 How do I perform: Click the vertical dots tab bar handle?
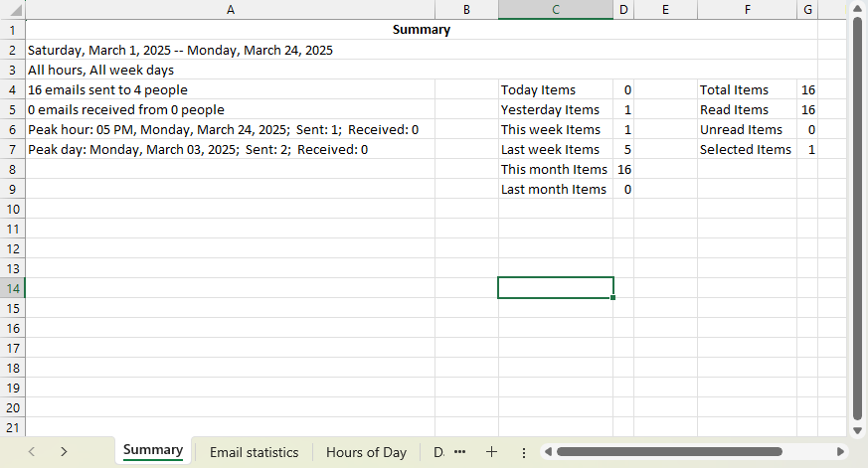524,452
